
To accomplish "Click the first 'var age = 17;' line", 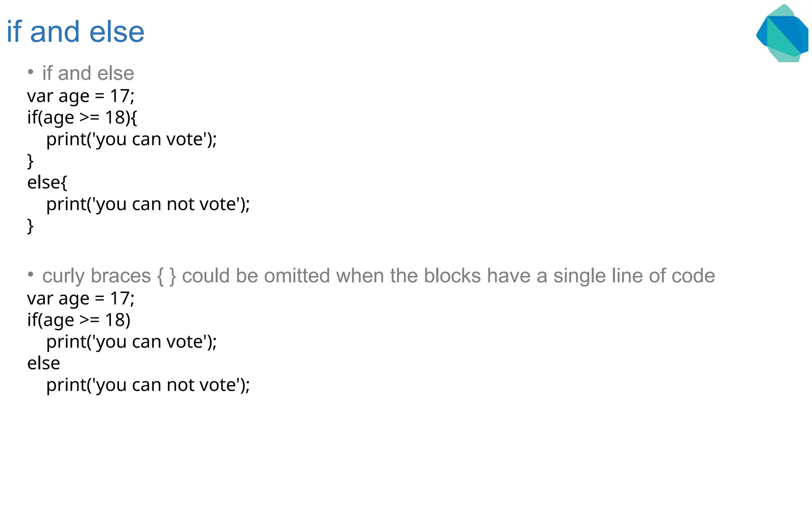I will pos(81,96).
